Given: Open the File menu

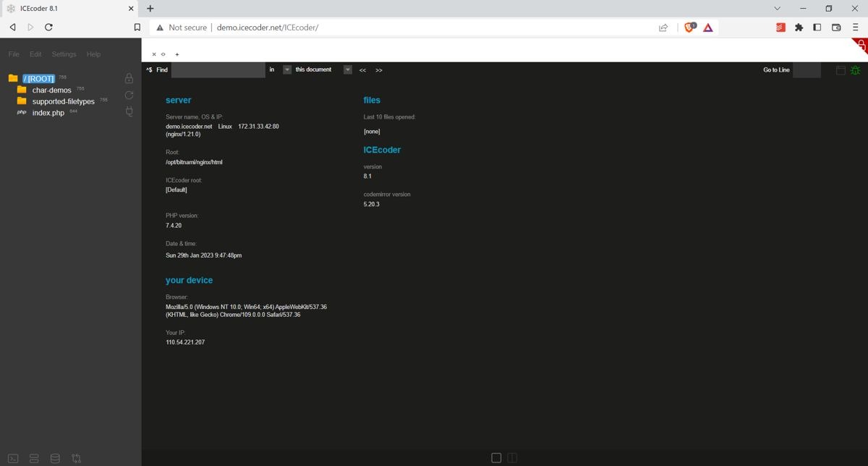Looking at the screenshot, I should point(13,54).
